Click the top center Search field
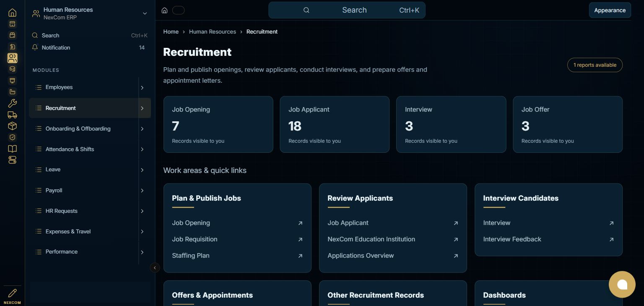Image resolution: width=644 pixels, height=306 pixels. pyautogui.click(x=347, y=10)
